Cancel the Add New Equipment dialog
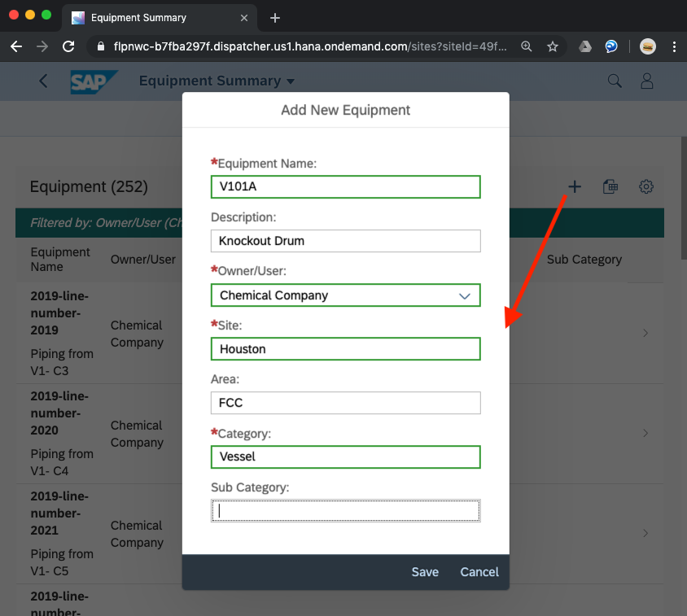Image resolution: width=687 pixels, height=616 pixels. [479, 572]
